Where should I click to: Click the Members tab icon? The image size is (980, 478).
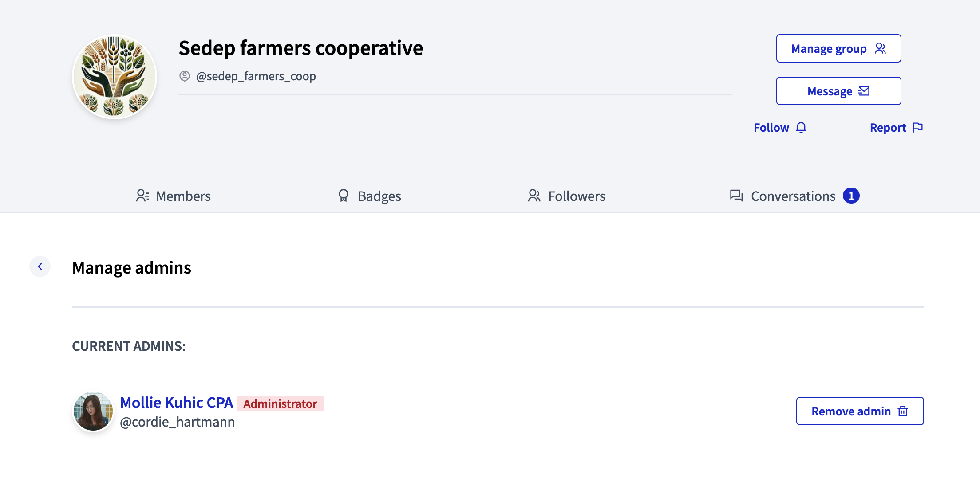(x=143, y=195)
